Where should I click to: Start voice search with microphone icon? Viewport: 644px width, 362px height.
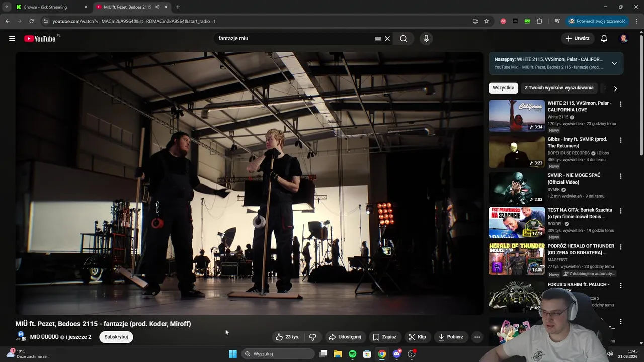(x=426, y=39)
